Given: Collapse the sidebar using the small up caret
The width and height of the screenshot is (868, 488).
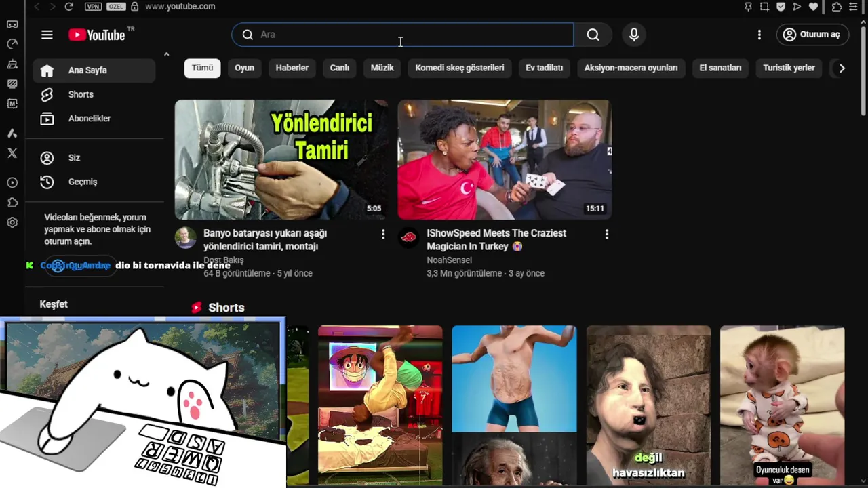Looking at the screenshot, I should click(166, 54).
